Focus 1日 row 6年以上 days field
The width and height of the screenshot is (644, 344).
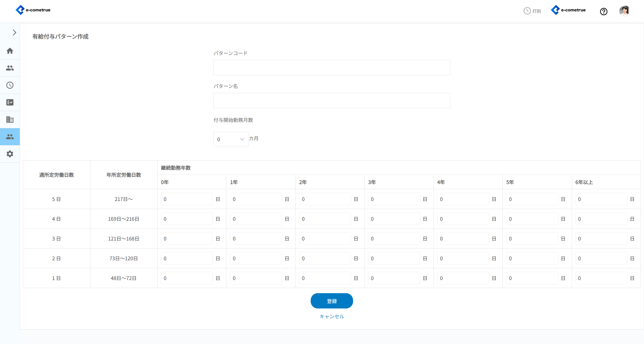(x=601, y=278)
